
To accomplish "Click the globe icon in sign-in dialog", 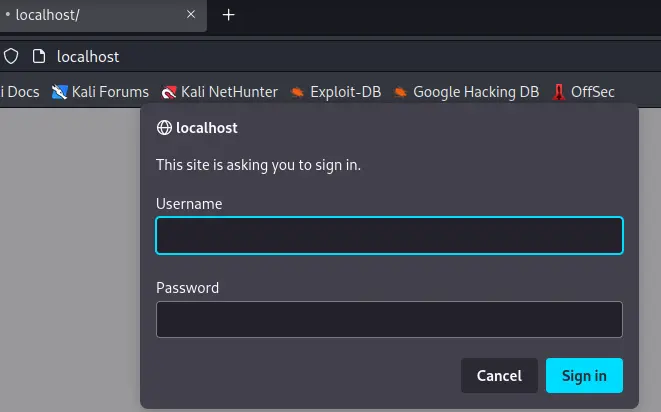I will pyautogui.click(x=164, y=128).
